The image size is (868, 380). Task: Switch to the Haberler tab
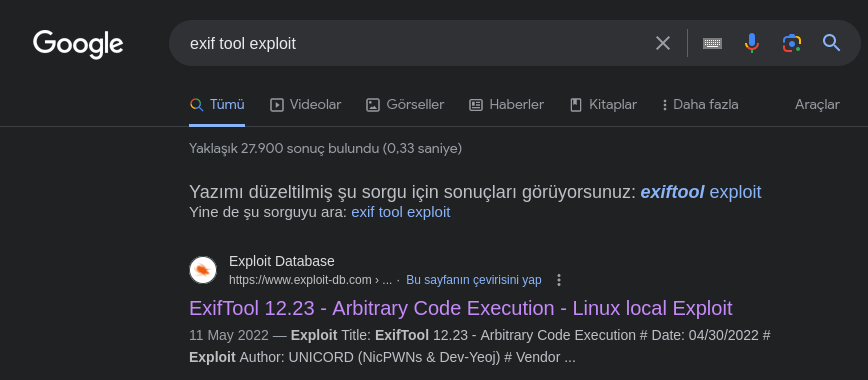pos(507,105)
